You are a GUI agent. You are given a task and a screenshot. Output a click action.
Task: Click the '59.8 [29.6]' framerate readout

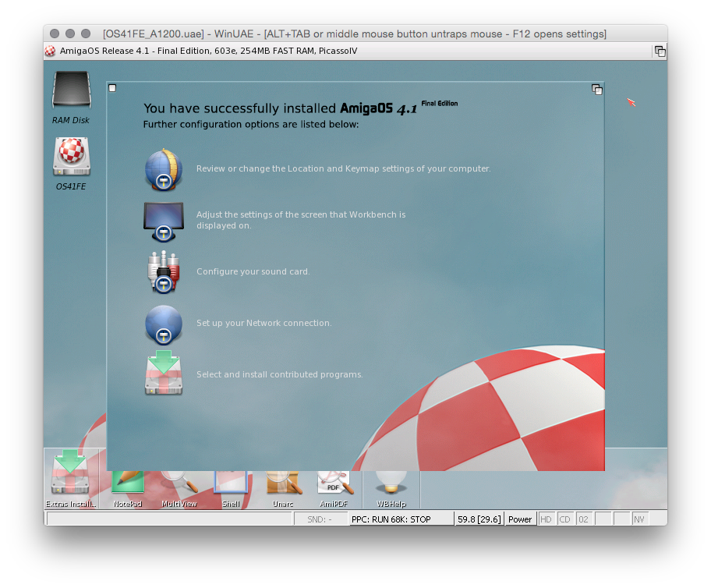(x=479, y=519)
